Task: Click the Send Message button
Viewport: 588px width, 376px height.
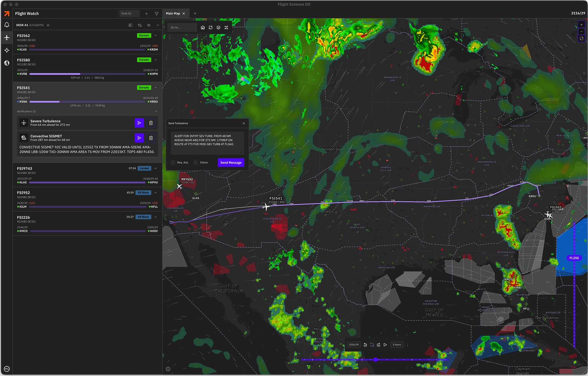Action: click(231, 162)
